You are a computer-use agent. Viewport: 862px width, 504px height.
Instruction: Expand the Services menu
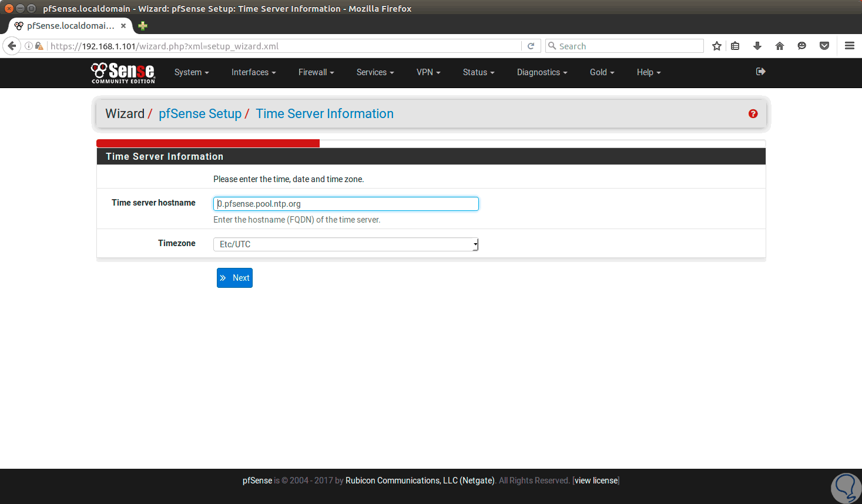[x=375, y=72]
